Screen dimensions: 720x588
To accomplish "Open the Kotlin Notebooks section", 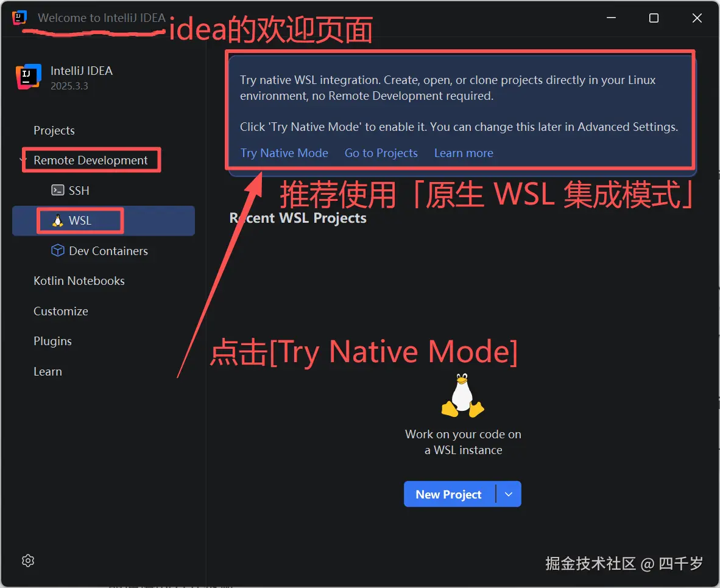I will (x=79, y=281).
